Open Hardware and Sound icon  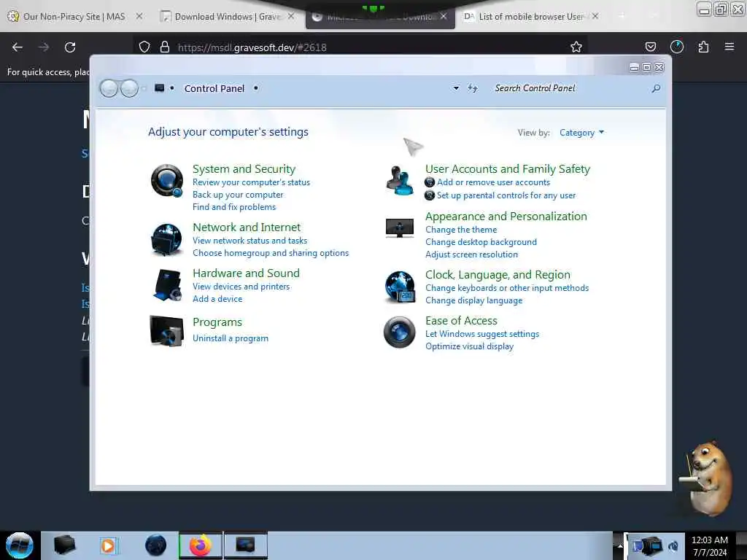168,285
